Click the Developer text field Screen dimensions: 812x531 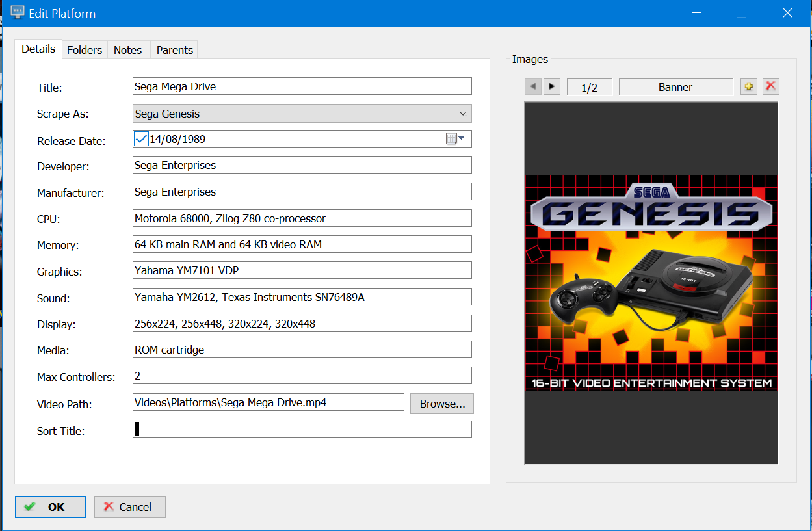pos(302,165)
